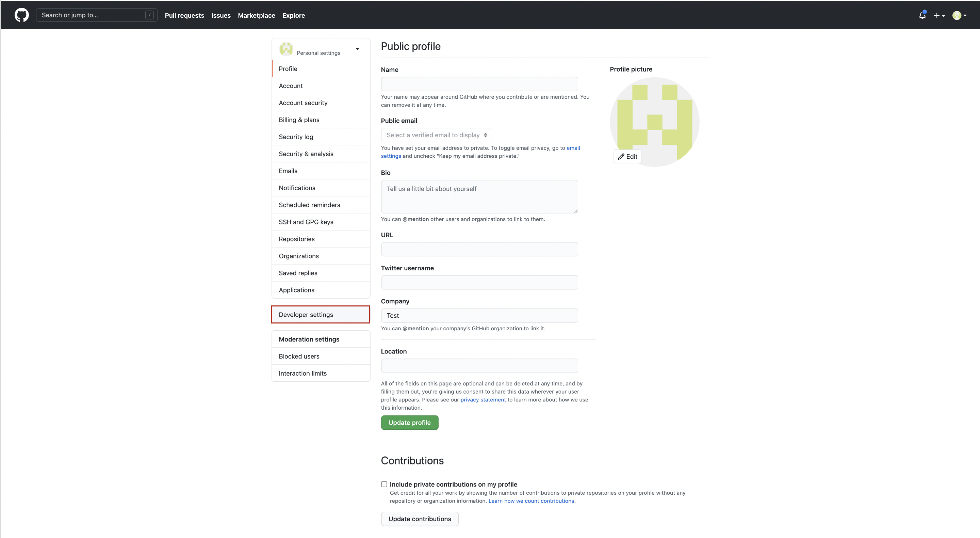
Task: Open Pull requests in top navigation
Action: 184,15
